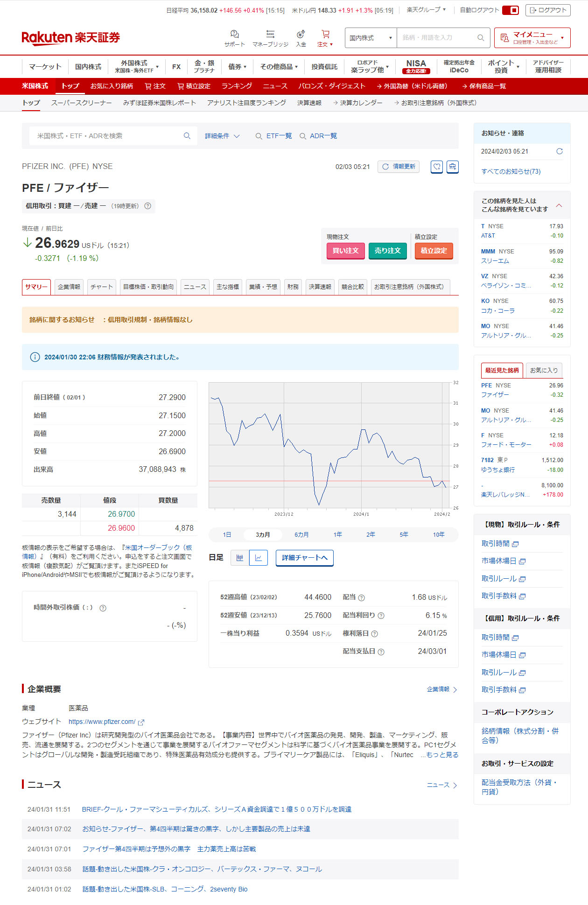
Task: Click the icon right of the heart button
Action: coord(452,167)
